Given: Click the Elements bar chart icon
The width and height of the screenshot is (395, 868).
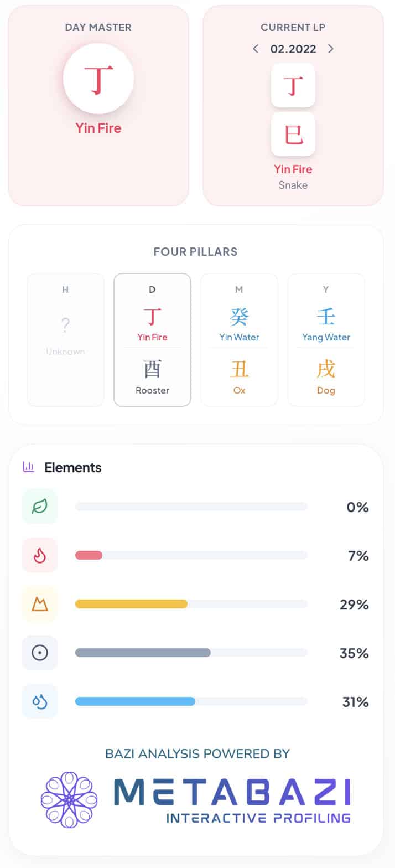Looking at the screenshot, I should pos(29,467).
